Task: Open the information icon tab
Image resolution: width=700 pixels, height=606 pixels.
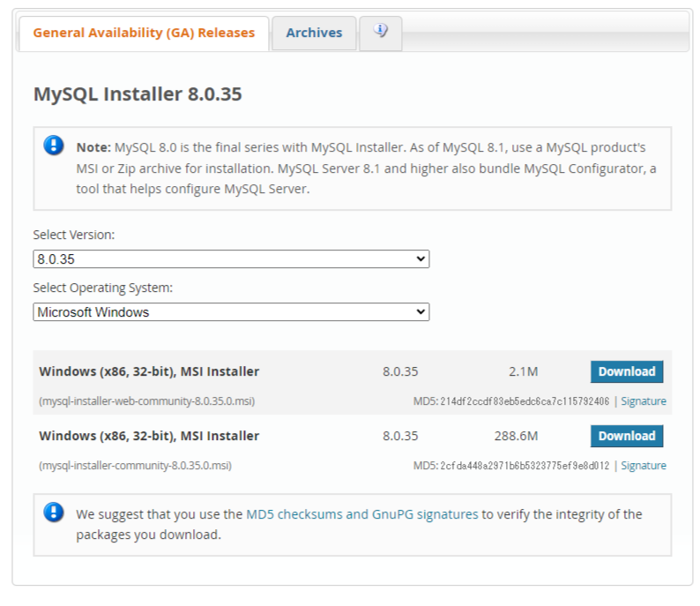Action: [x=380, y=33]
